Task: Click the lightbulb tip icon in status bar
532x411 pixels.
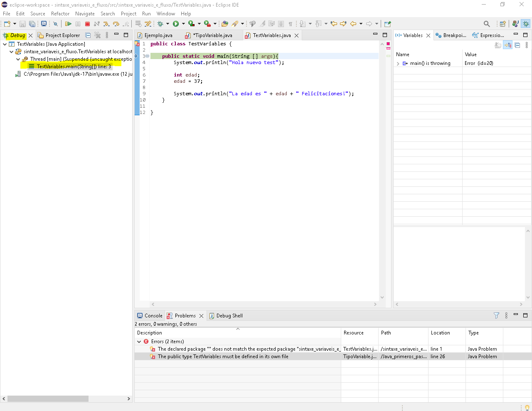Action: pos(527,408)
